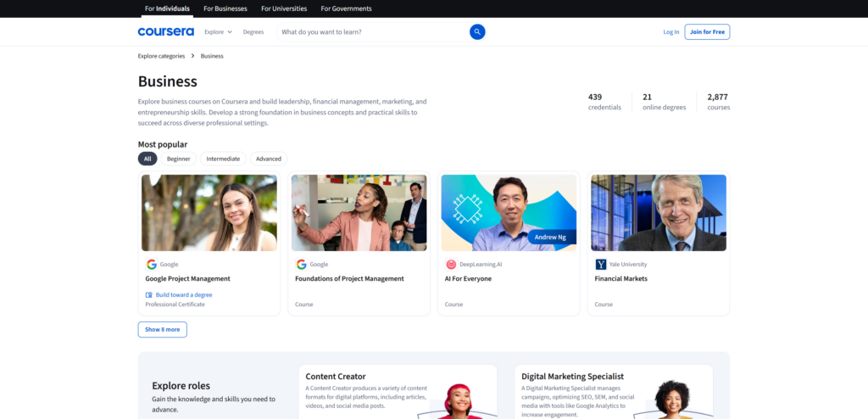Expand the Explore dropdown menu
Image resolution: width=868 pixels, height=419 pixels.
coord(218,31)
